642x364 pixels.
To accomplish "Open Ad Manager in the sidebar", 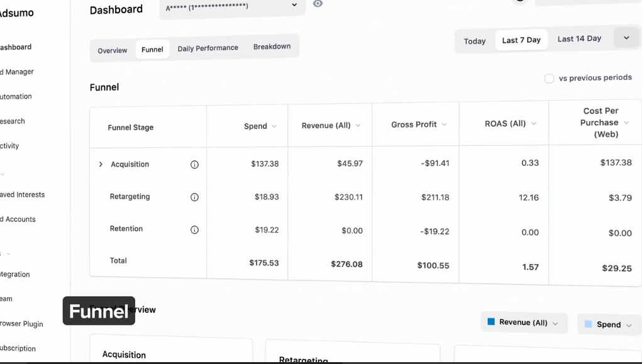I will [17, 72].
